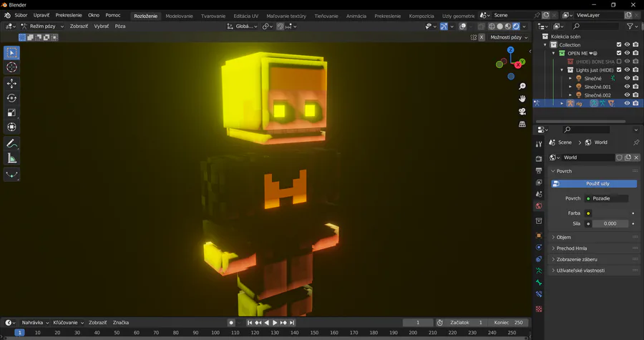The image size is (644, 340).
Task: Select the Move tool
Action: pos(11,83)
